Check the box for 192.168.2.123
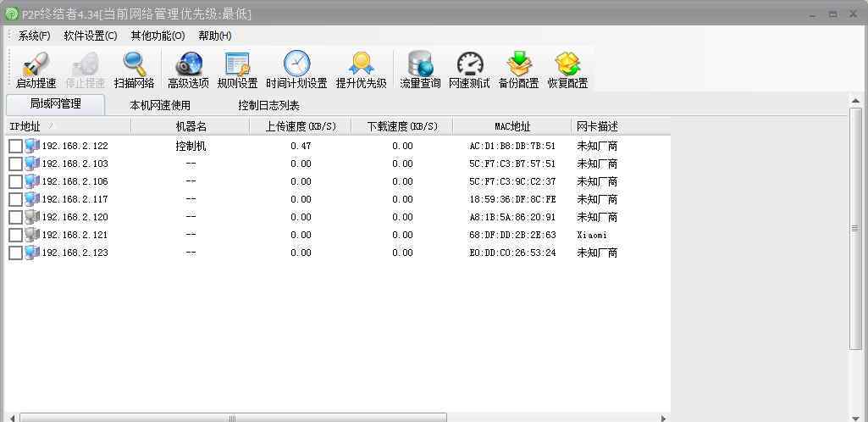This screenshot has width=868, height=422. (15, 253)
